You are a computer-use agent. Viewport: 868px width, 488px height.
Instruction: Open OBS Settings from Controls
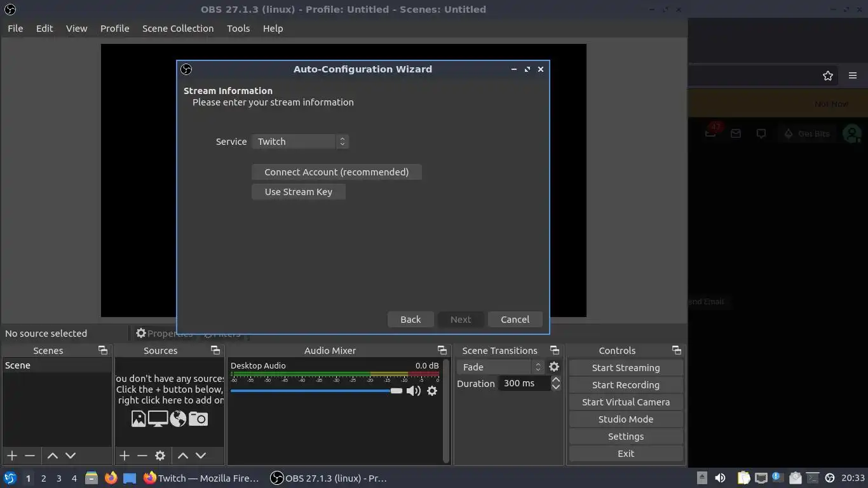pos(626,437)
